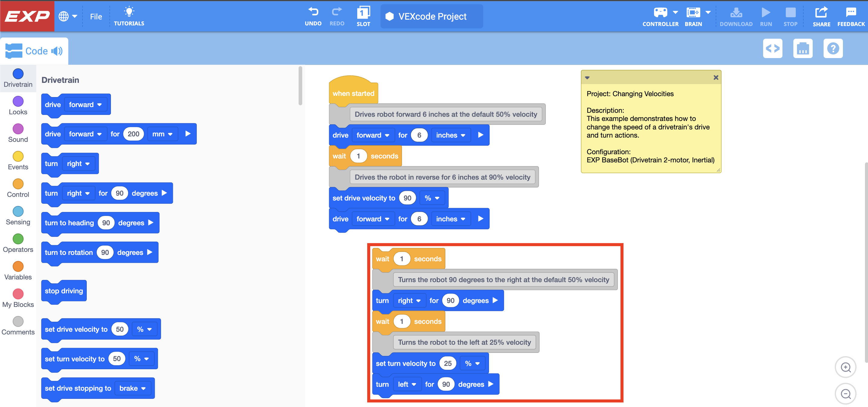Viewport: 868px width, 407px height.
Task: Open the code viewer with the <> icon
Action: point(772,48)
